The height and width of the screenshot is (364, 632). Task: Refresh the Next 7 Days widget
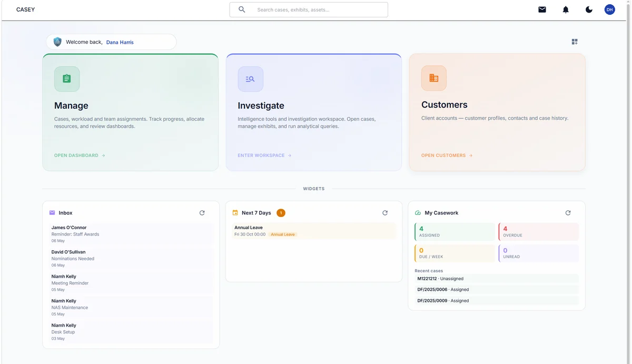[x=385, y=213]
